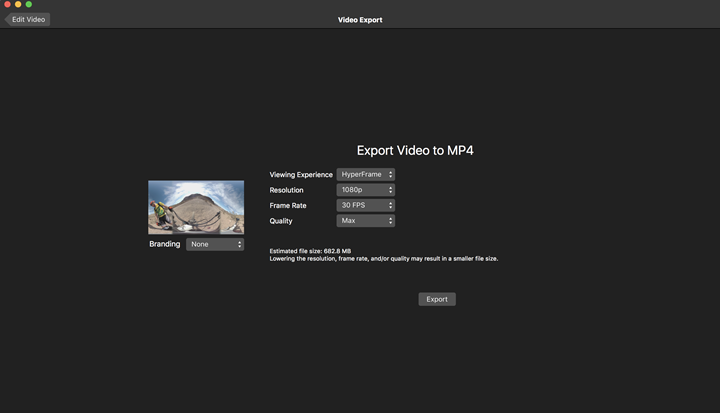This screenshot has height=413, width=720.
Task: Open the Quality Max dropdown
Action: (x=366, y=221)
